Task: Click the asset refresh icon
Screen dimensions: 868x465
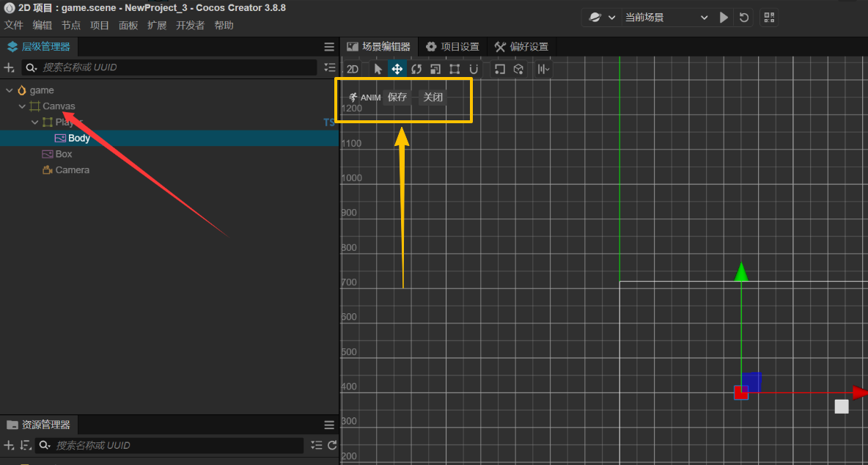Action: (332, 445)
